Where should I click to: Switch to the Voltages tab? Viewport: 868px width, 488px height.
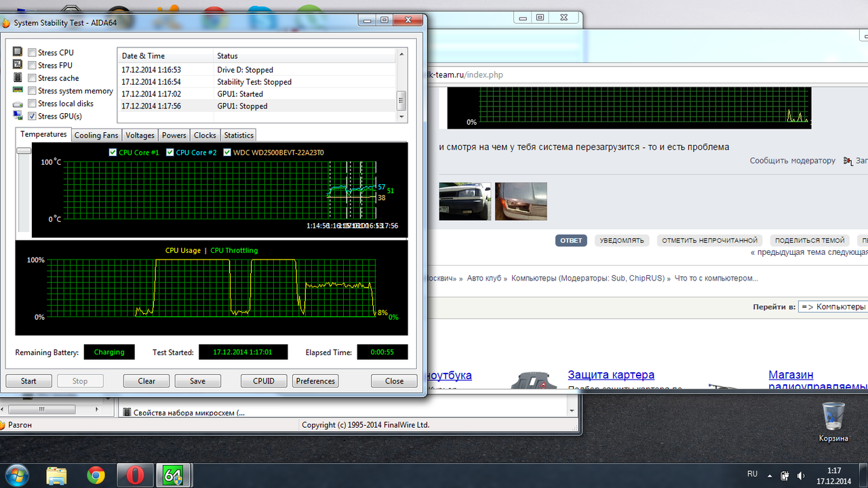click(x=140, y=136)
